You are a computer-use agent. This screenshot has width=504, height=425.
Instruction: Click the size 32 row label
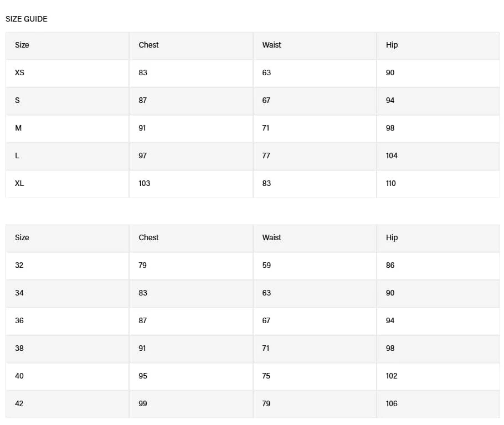pos(19,265)
